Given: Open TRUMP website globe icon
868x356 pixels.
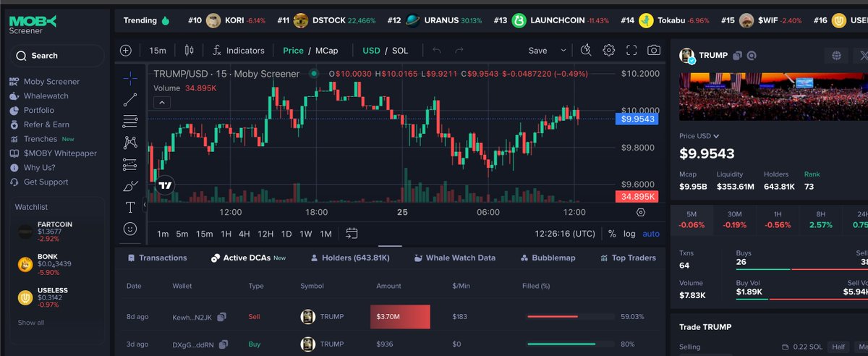Looking at the screenshot, I should point(836,56).
